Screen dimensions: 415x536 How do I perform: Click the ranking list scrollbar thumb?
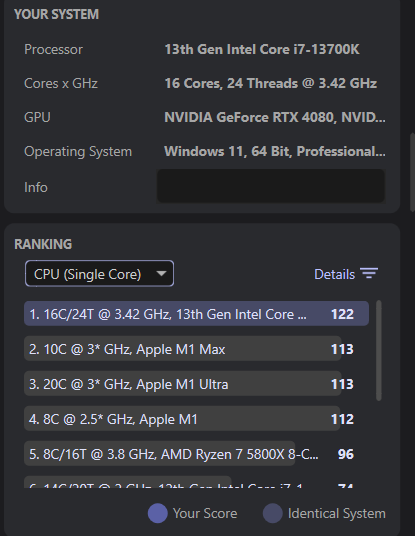tap(378, 350)
